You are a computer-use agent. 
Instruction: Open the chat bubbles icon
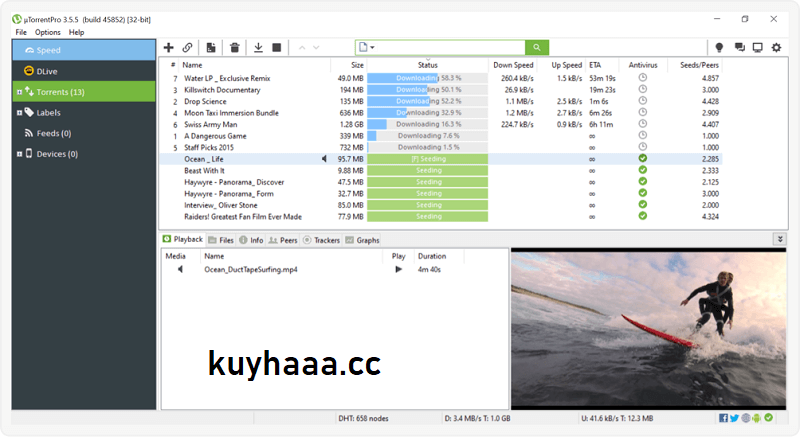[739, 47]
